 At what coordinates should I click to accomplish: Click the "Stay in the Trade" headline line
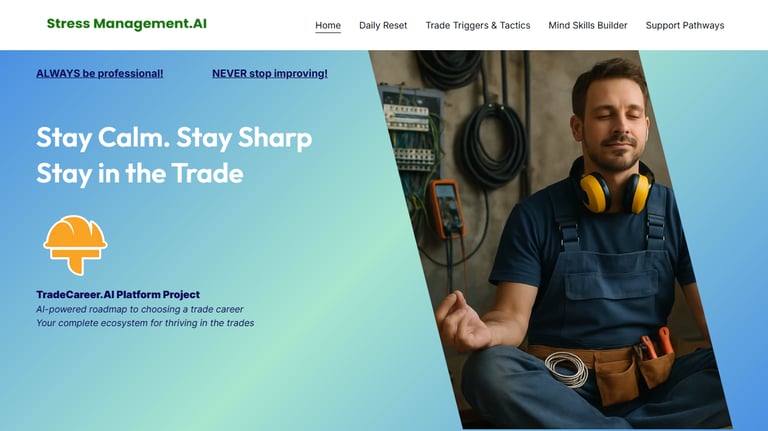[140, 173]
